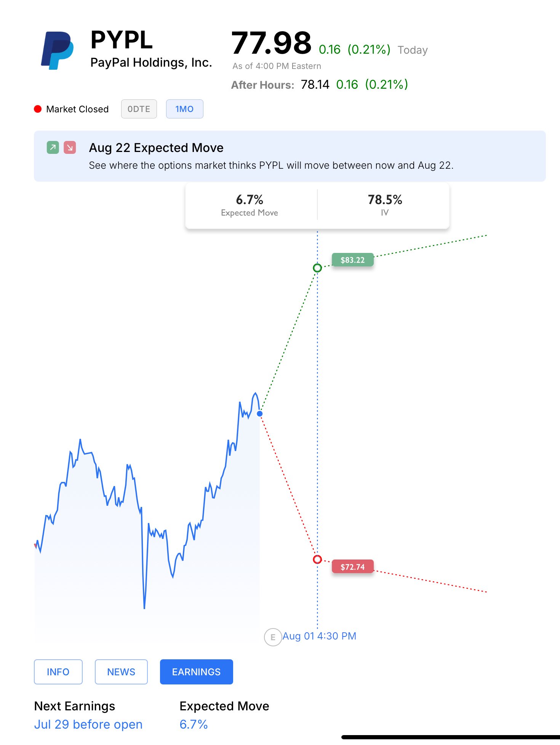Click the PYPL ticker heading
The width and height of the screenshot is (560, 745).
pyautogui.click(x=122, y=40)
